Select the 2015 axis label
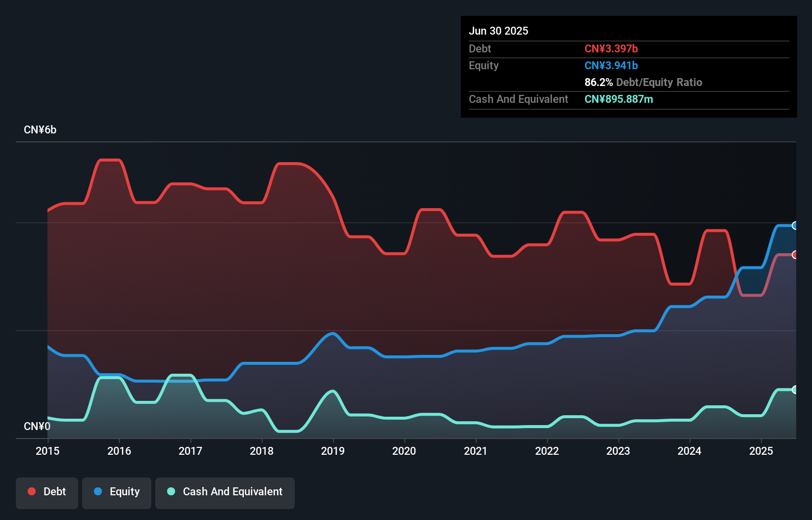 [47, 451]
